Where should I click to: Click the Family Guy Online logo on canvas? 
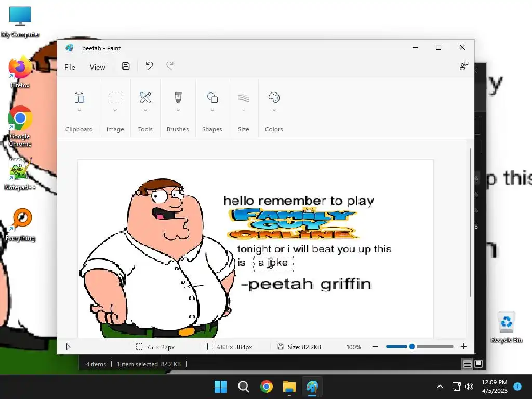293,224
